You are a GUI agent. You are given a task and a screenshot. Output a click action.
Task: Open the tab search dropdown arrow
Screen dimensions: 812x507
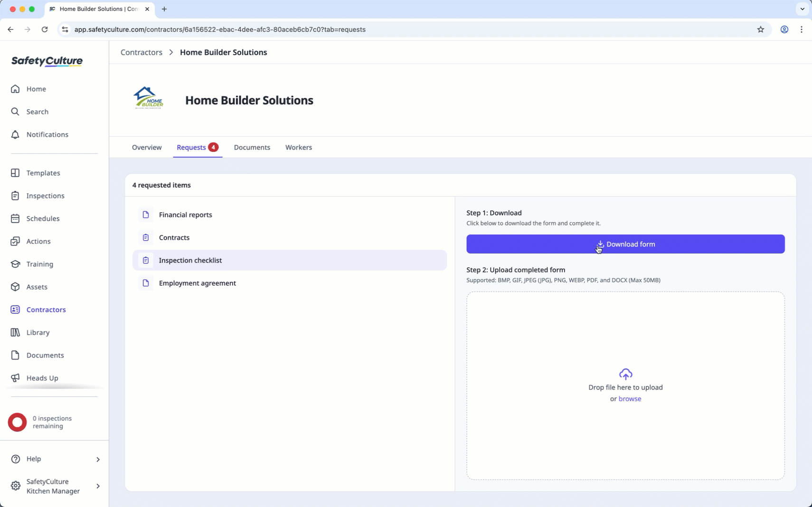(x=803, y=9)
